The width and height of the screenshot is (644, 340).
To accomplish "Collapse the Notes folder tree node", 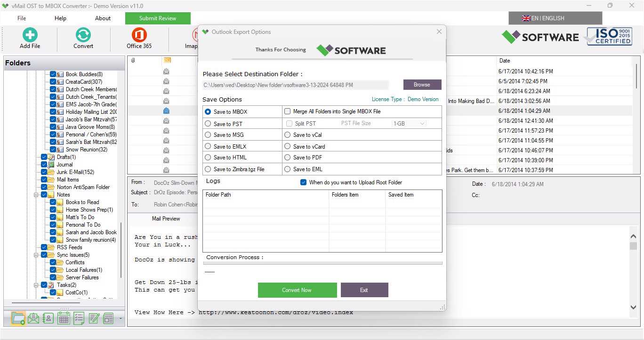I will click(x=36, y=195).
